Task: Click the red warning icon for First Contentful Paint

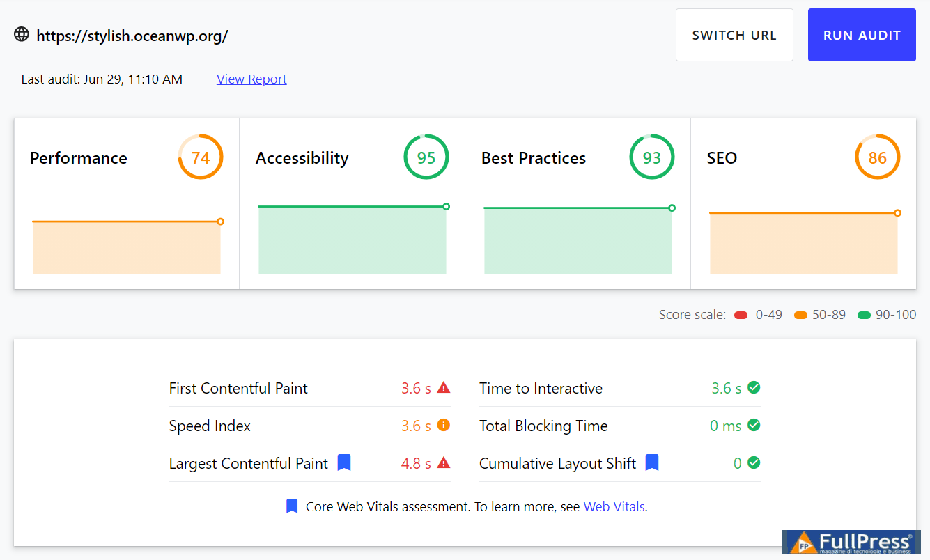Action: click(444, 388)
